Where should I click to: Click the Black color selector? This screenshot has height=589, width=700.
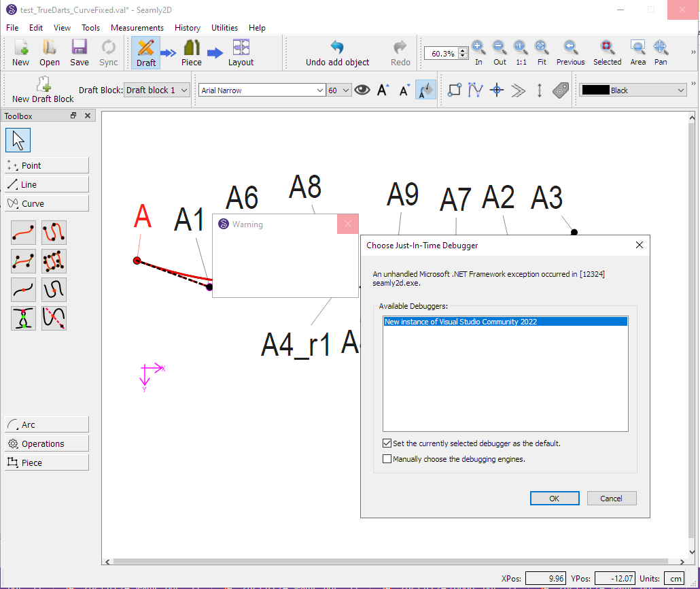[632, 89]
